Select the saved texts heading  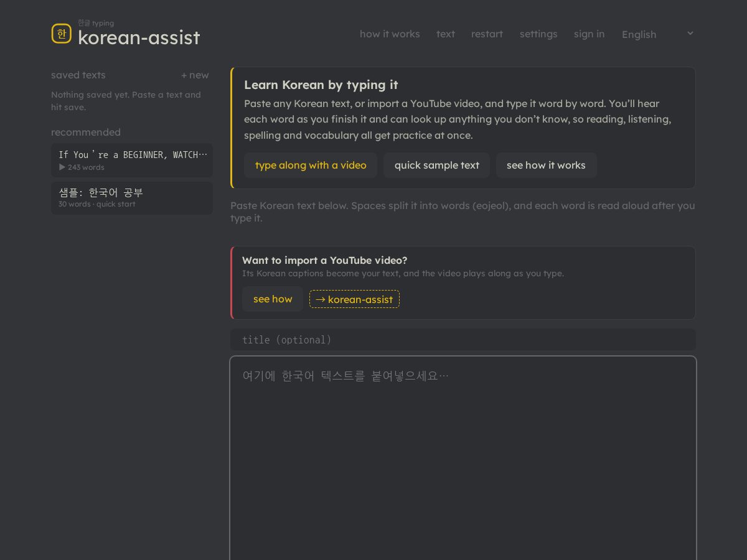(78, 75)
